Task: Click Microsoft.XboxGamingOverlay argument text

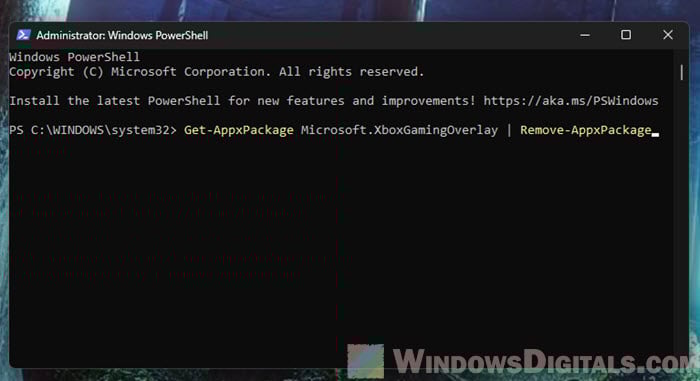Action: (399, 130)
